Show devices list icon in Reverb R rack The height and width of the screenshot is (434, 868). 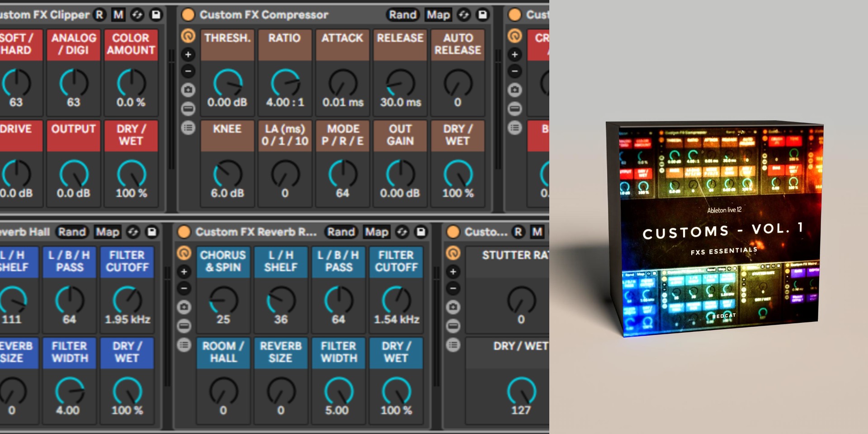click(x=184, y=345)
